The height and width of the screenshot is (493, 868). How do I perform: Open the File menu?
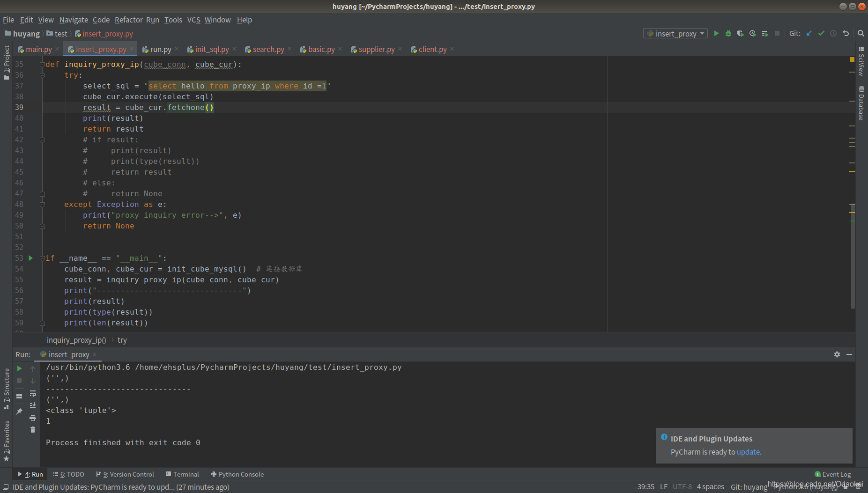pos(8,20)
